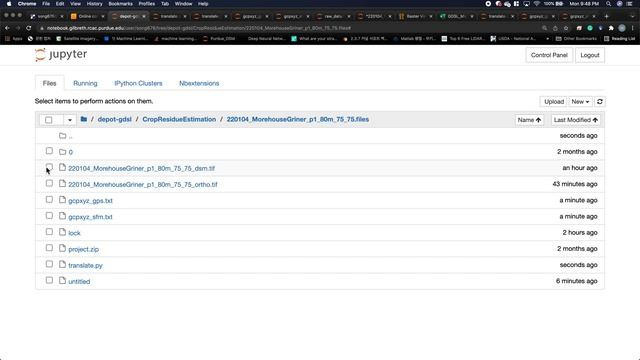Open a new browser tab

[607, 16]
